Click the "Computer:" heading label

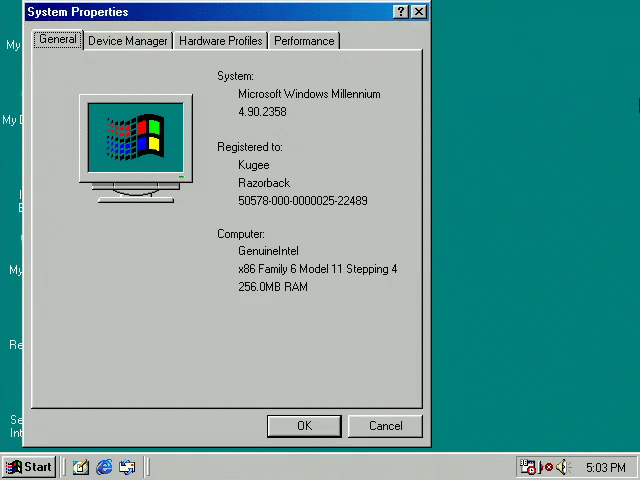tap(240, 234)
